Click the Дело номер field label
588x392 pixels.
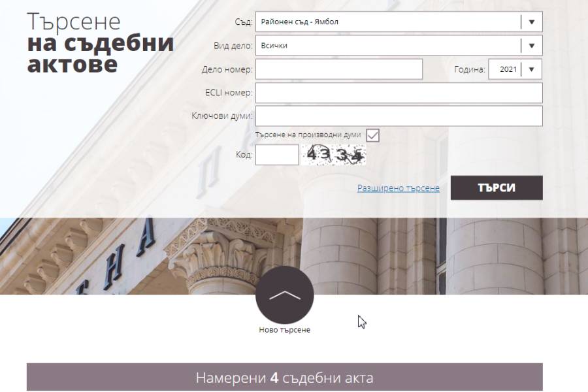click(x=227, y=69)
